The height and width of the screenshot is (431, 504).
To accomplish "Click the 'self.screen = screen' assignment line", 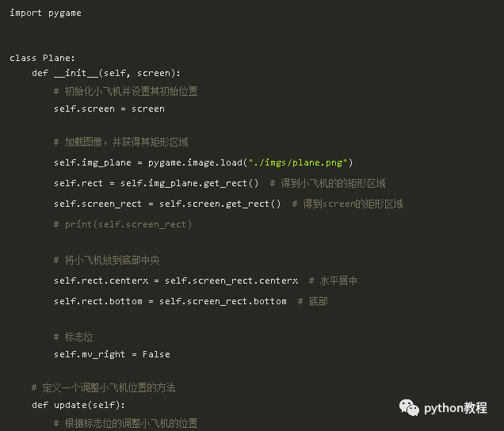I will click(x=109, y=109).
